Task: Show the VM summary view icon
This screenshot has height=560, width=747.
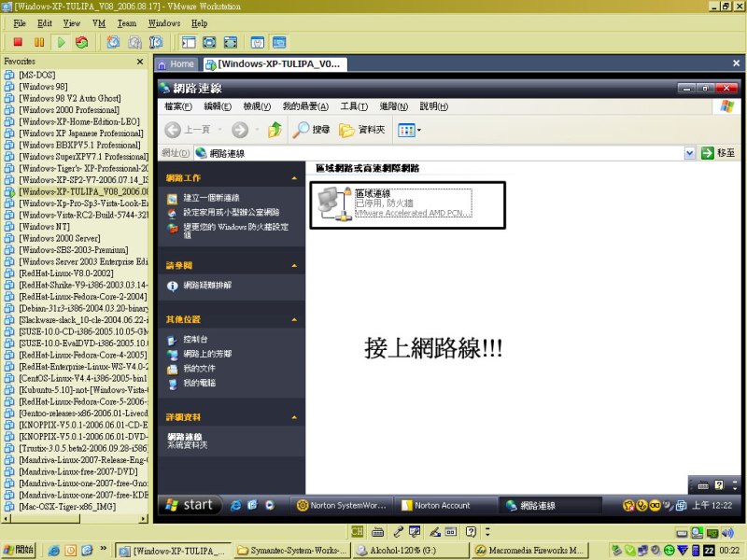Action: coord(258,42)
